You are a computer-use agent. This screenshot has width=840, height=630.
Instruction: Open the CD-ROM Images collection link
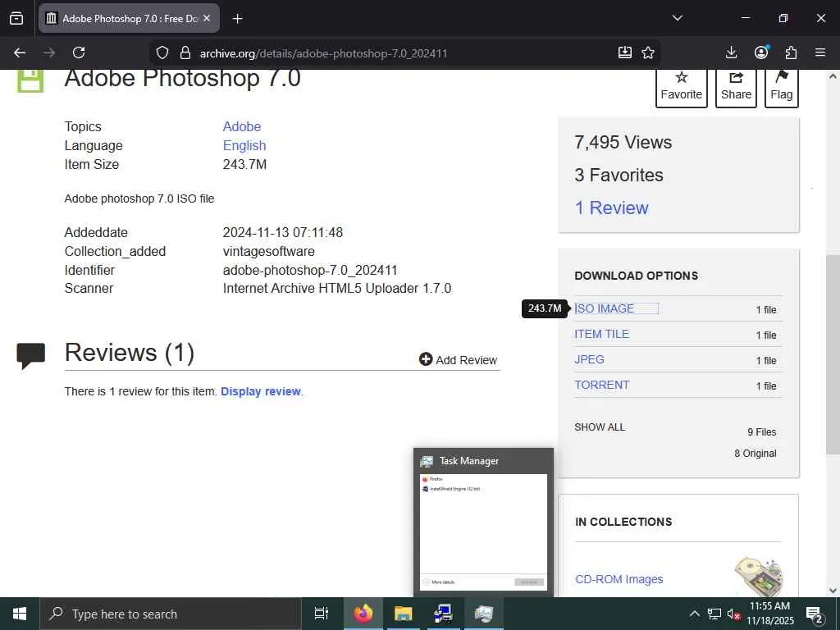(x=619, y=579)
